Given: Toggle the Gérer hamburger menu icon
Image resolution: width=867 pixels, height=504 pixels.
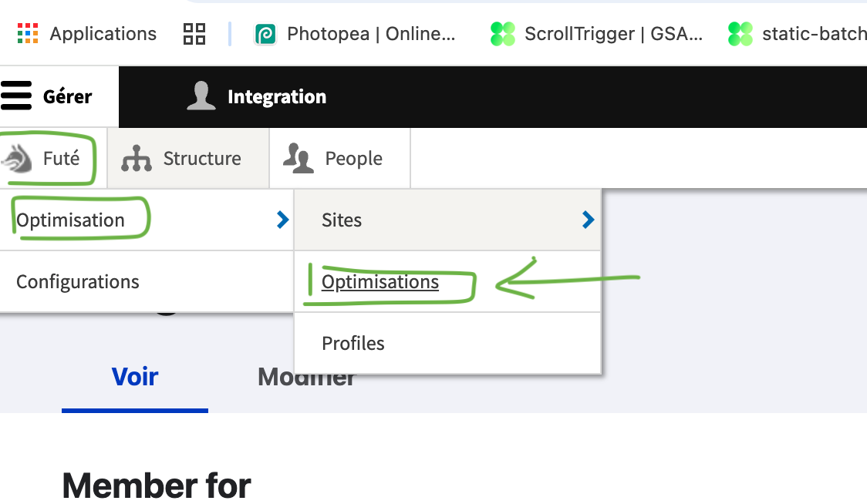Looking at the screenshot, I should click(x=16, y=96).
